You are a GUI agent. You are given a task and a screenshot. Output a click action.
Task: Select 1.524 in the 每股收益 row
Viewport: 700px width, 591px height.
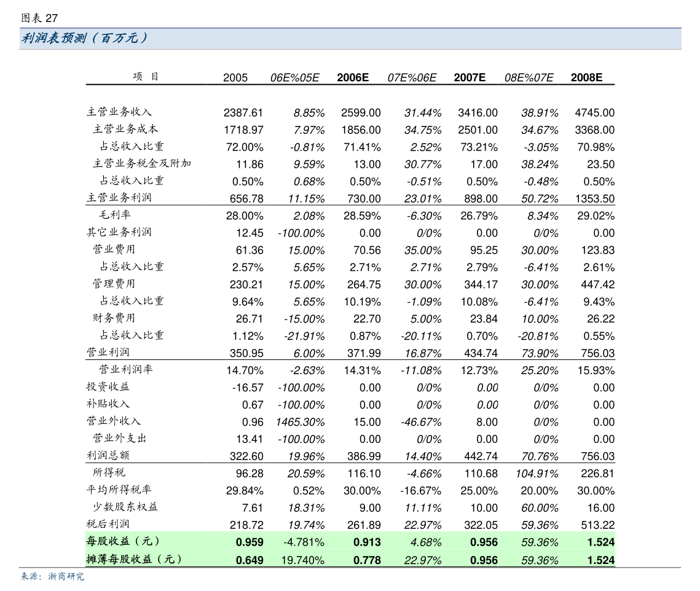(x=600, y=542)
